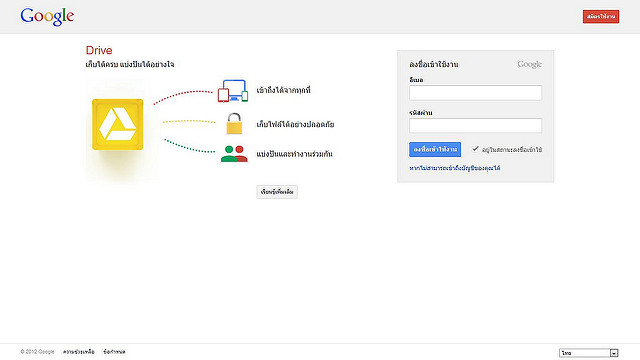Screen dimensions: 640x360
Task: Click the feature text next to the device icon
Action: [283, 90]
